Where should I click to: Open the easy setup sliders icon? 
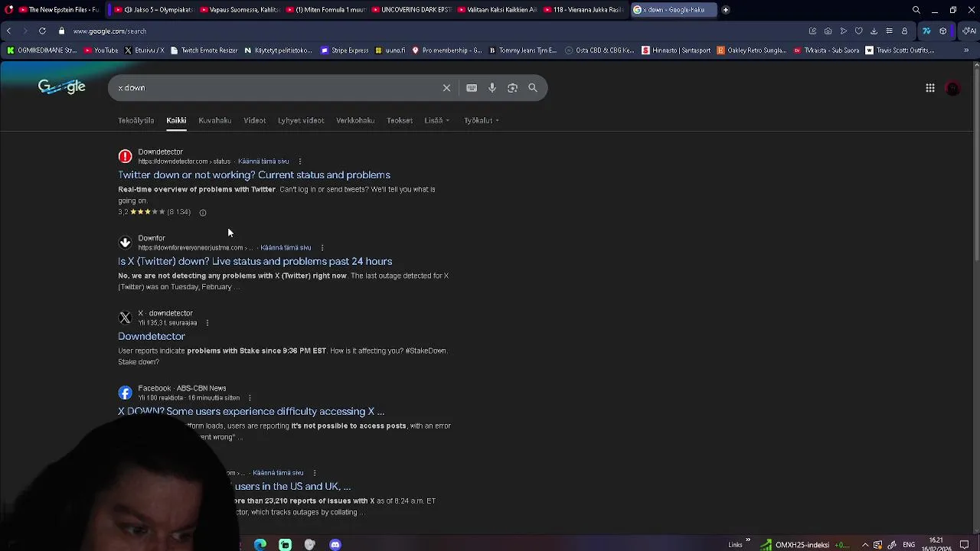[x=890, y=31]
